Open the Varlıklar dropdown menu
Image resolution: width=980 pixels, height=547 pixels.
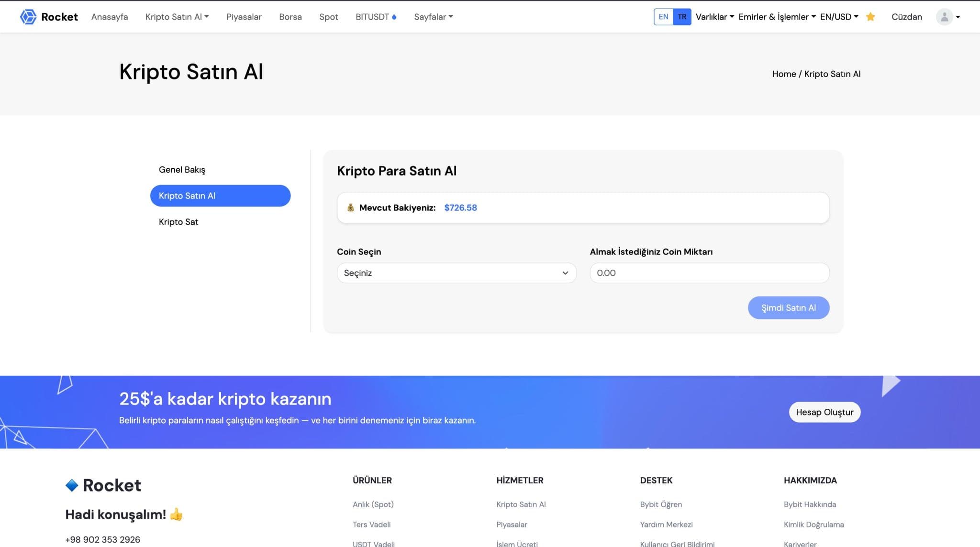(x=714, y=17)
